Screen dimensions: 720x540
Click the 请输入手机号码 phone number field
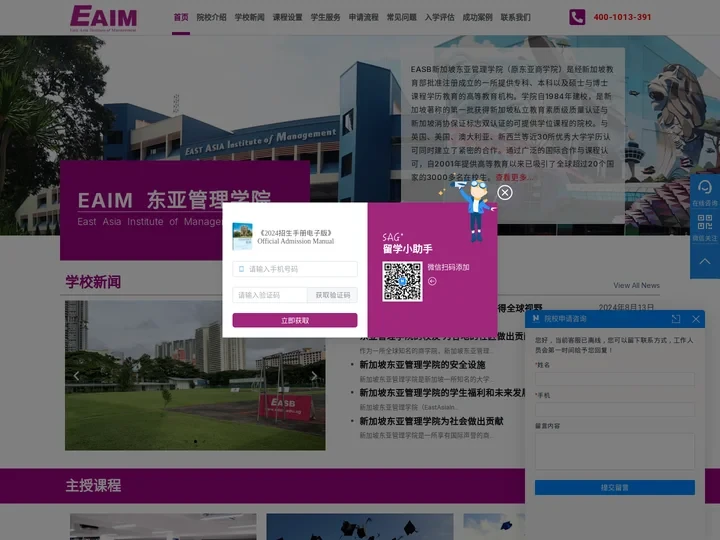(x=295, y=269)
